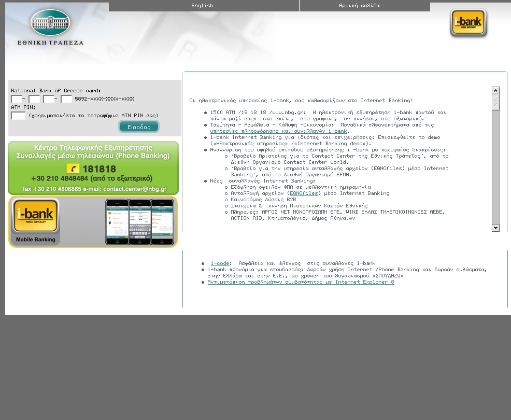
Task: Click the scrollbar up arrow
Action: pos(495,90)
